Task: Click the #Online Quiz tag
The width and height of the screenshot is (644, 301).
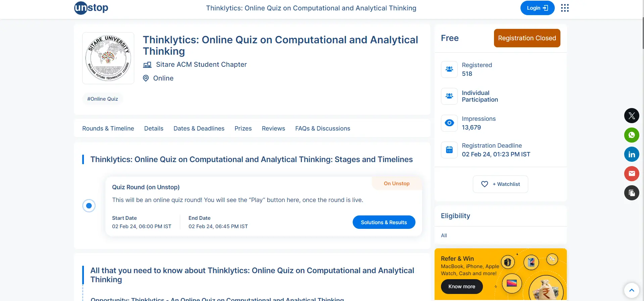Action: 102,99
